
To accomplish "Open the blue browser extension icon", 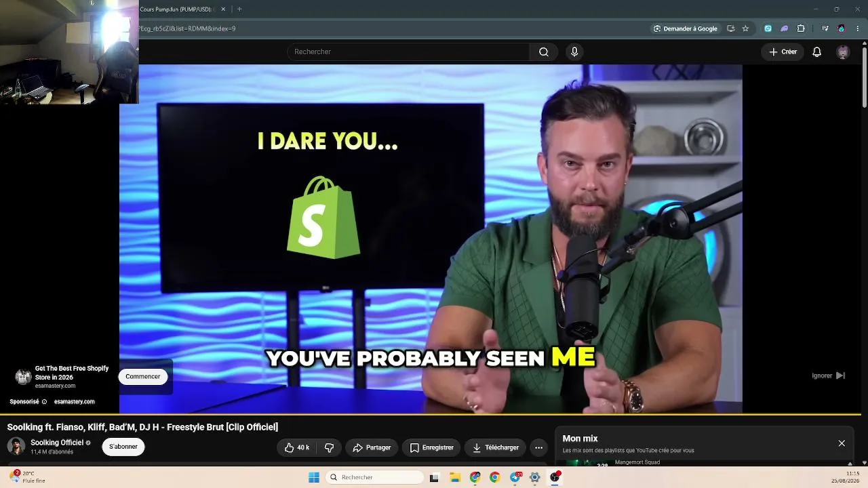I will pos(768,28).
